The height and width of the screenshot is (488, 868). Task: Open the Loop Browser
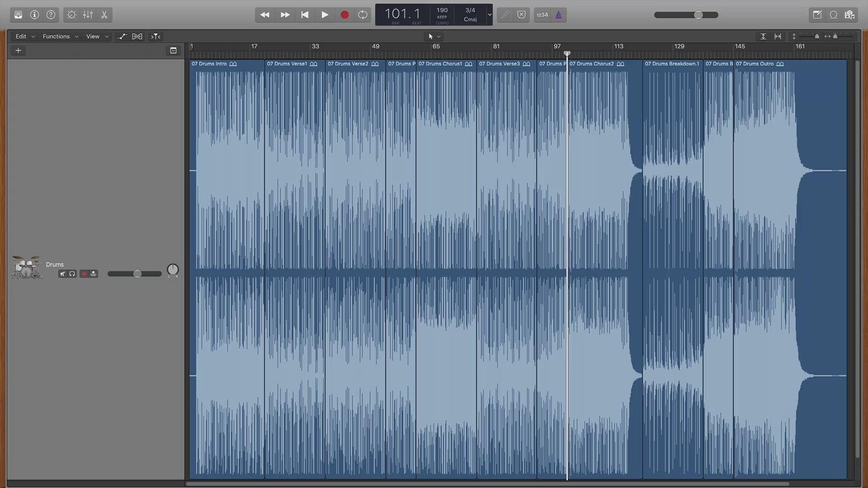click(833, 15)
